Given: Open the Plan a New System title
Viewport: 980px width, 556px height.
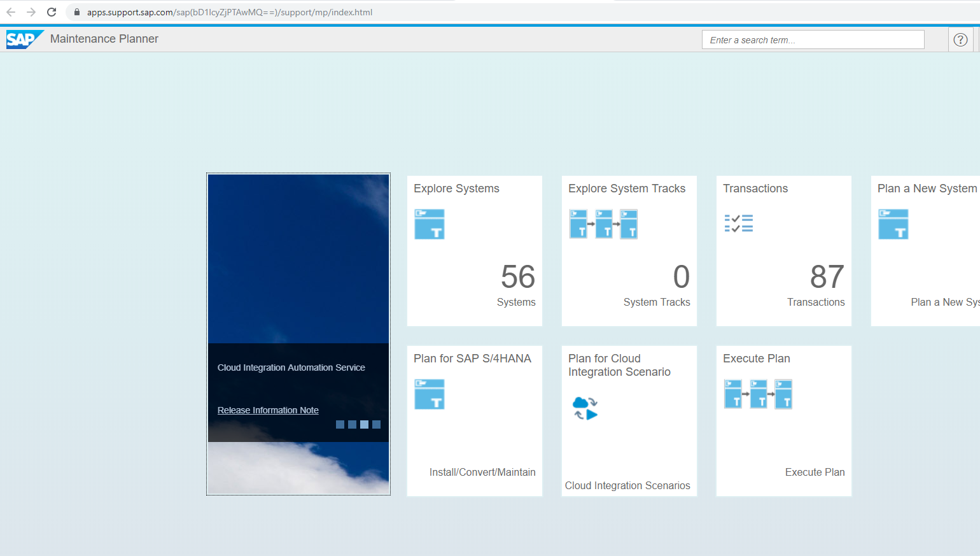Looking at the screenshot, I should (927, 189).
